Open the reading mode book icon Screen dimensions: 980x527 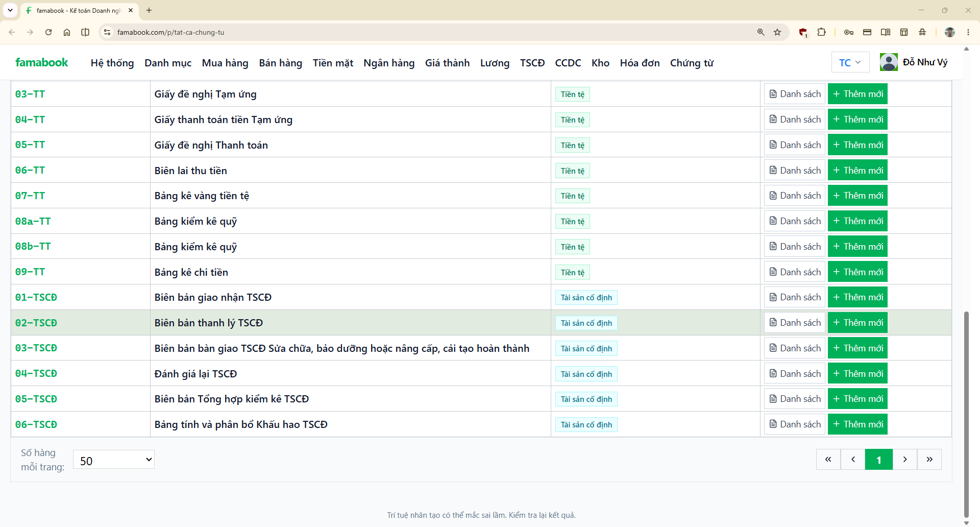pyautogui.click(x=886, y=32)
